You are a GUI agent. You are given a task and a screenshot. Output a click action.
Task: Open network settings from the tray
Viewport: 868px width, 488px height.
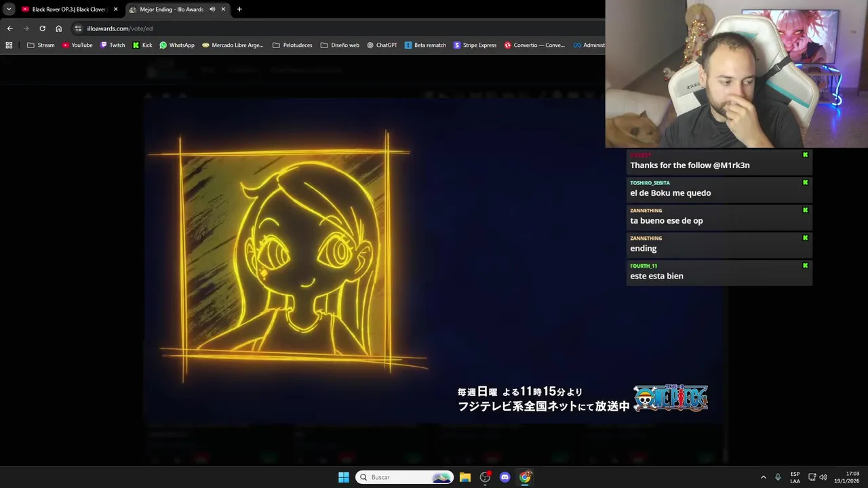[x=812, y=477]
